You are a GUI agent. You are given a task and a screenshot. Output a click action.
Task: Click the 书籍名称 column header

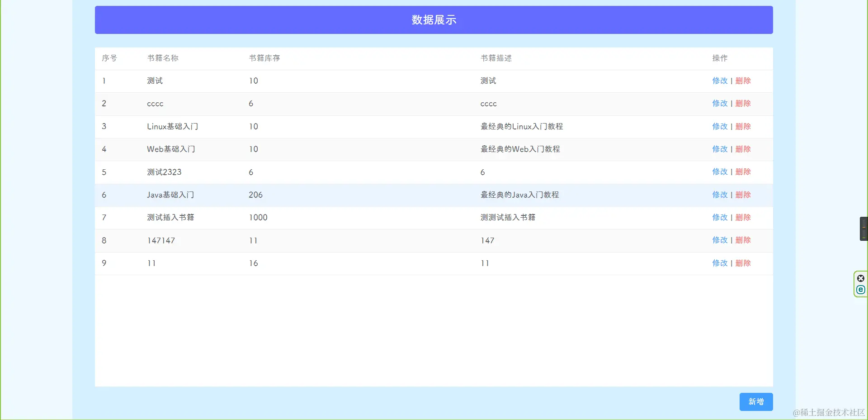[x=163, y=58]
